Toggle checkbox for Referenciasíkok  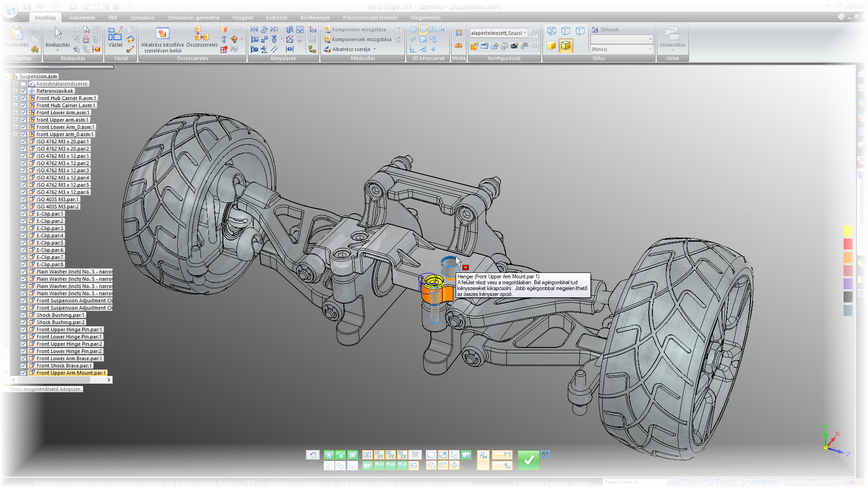pos(23,91)
